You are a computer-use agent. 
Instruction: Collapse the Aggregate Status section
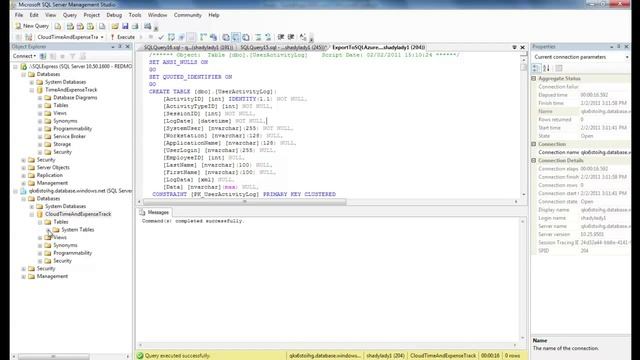(x=533, y=78)
